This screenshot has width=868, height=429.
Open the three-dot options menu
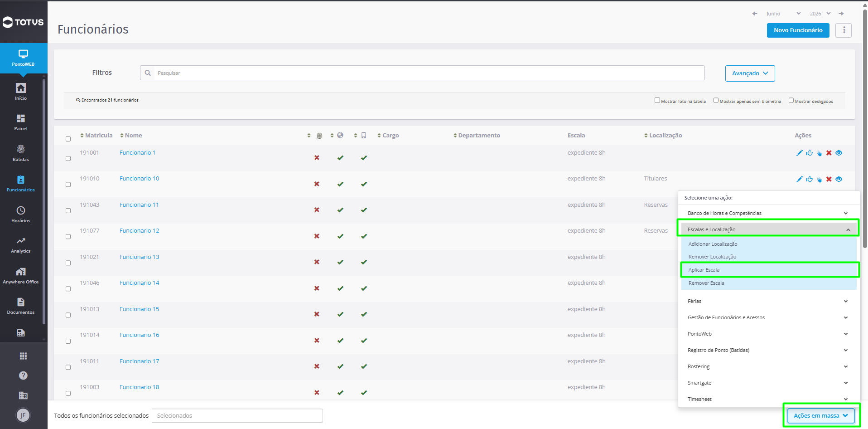(x=844, y=30)
